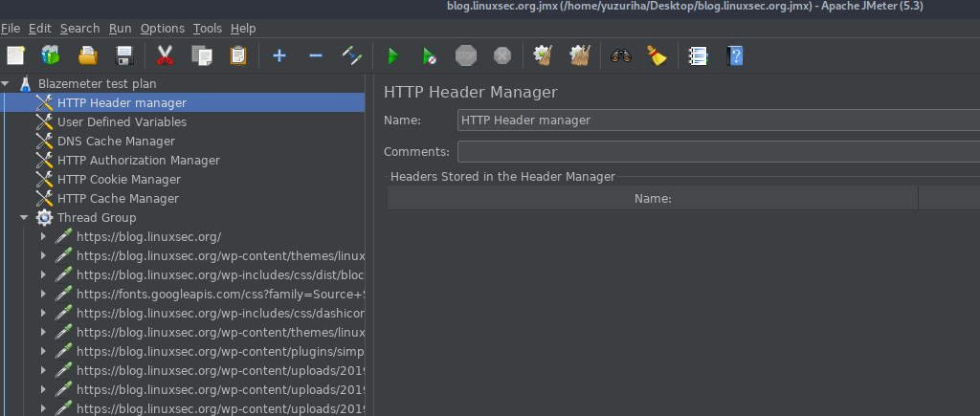This screenshot has width=980, height=416.
Task: Select User Defined Variables in the tree
Action: point(122,121)
